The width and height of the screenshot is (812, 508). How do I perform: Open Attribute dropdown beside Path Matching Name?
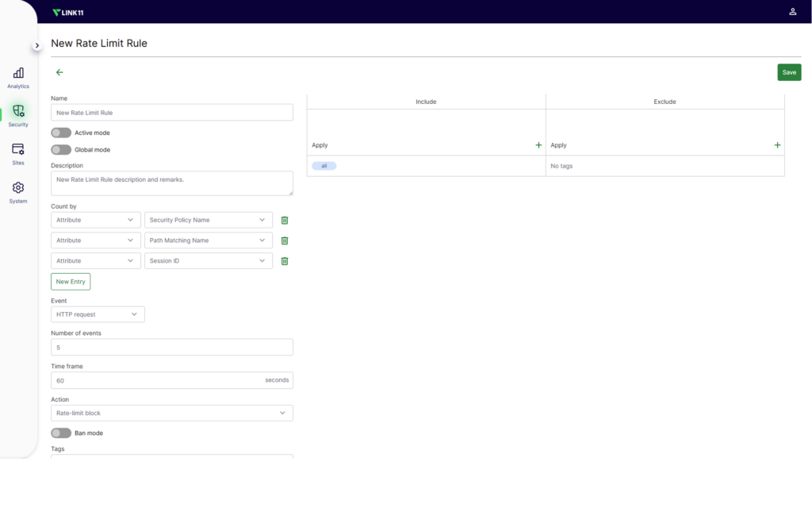pyautogui.click(x=96, y=241)
